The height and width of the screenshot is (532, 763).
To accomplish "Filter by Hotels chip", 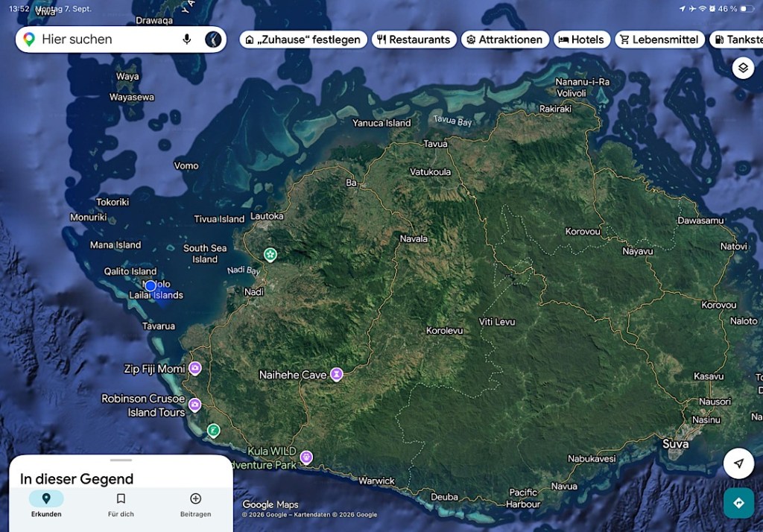I will 581,39.
